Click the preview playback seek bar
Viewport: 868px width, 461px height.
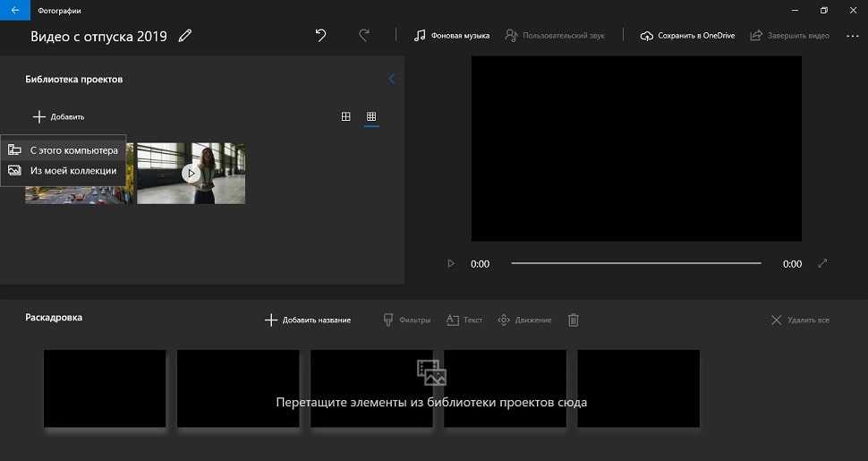[x=635, y=263]
